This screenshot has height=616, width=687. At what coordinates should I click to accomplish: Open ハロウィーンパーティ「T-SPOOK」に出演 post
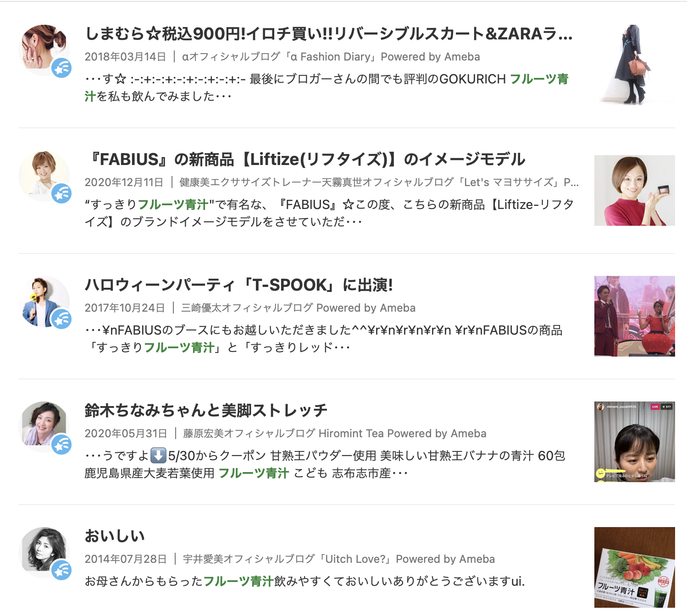239,285
